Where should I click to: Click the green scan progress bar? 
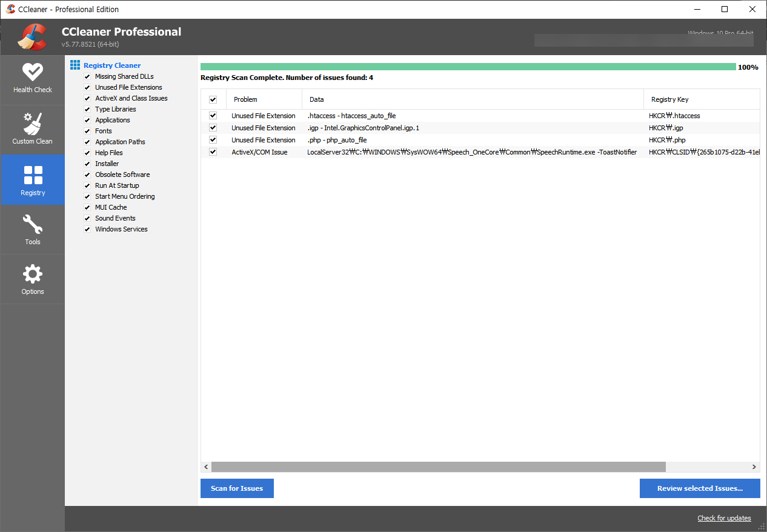(x=468, y=67)
